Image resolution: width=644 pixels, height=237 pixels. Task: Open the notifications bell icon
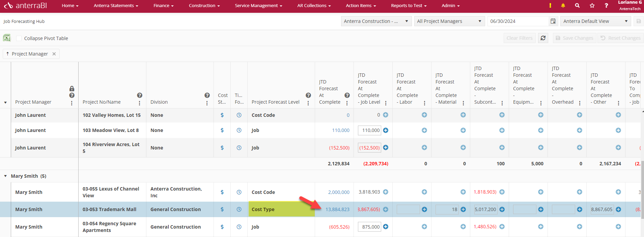tap(563, 5)
